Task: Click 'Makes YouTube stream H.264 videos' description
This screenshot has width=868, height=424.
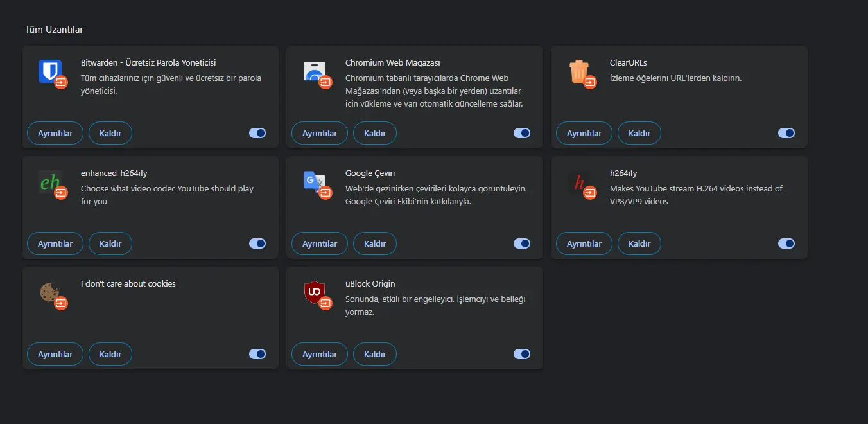Action: click(697, 195)
